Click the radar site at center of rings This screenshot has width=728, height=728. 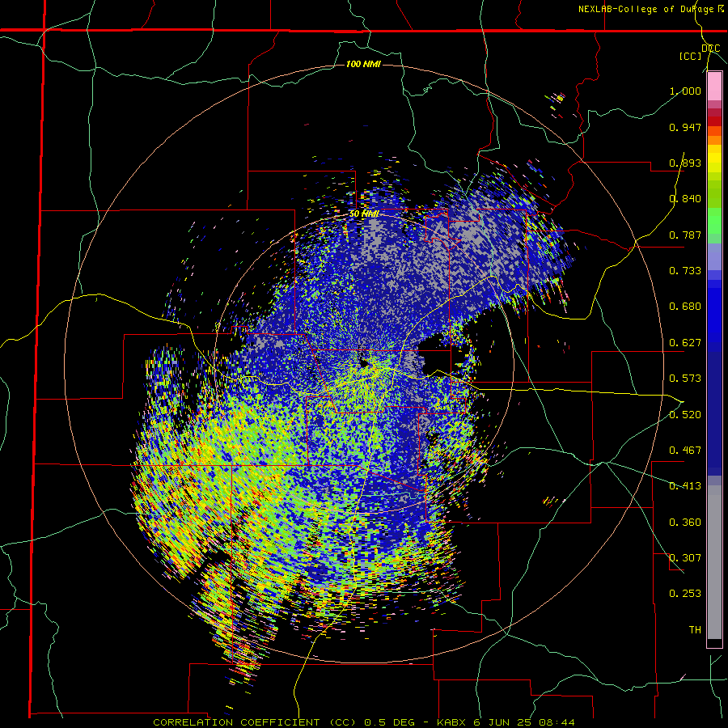[363, 363]
